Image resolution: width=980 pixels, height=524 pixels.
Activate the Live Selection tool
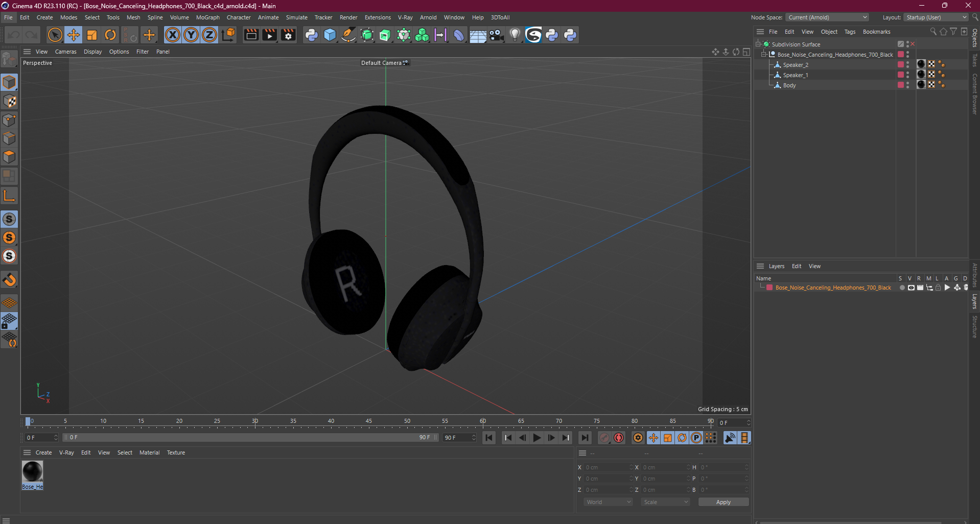[55, 35]
